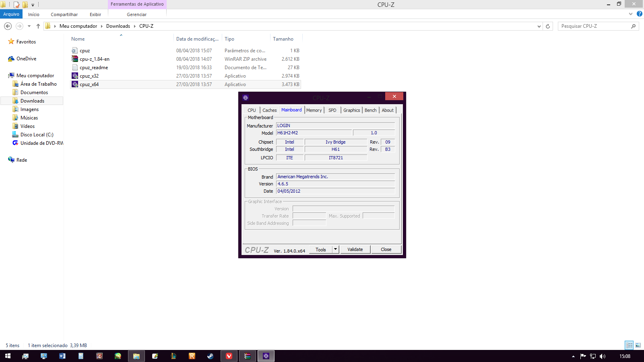Screen dimensions: 644x362
Task: Select Disco Local (C:) in sidebar
Action: 37,135
